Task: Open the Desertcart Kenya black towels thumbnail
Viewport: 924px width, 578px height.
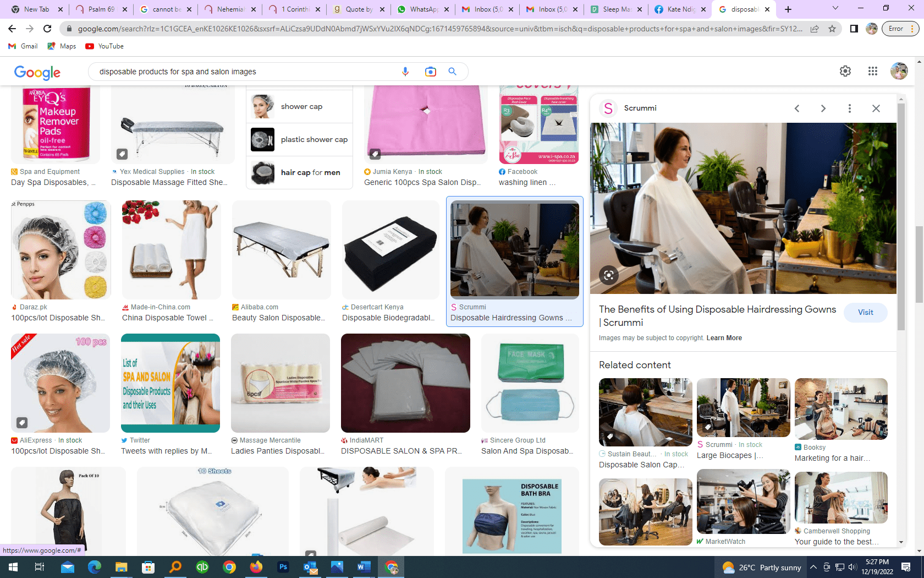Action: point(391,250)
